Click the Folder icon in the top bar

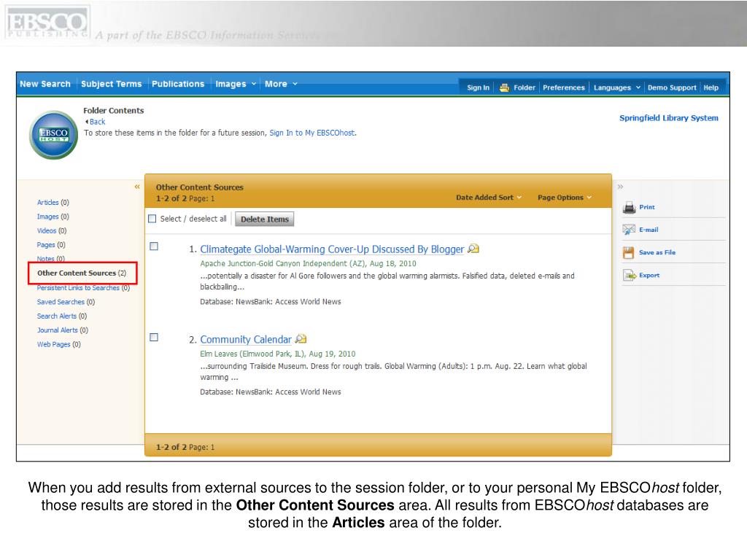coord(504,87)
